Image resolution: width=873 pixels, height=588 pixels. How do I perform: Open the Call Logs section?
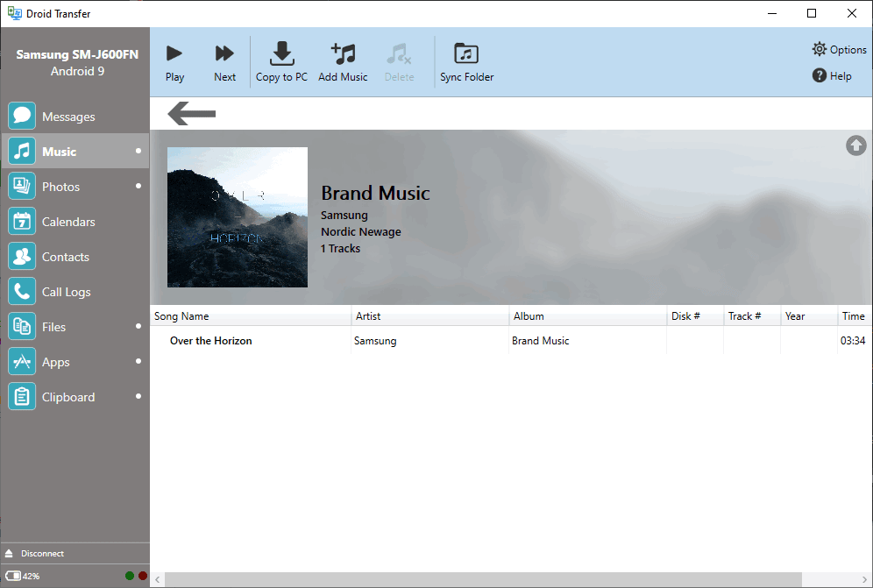point(75,291)
